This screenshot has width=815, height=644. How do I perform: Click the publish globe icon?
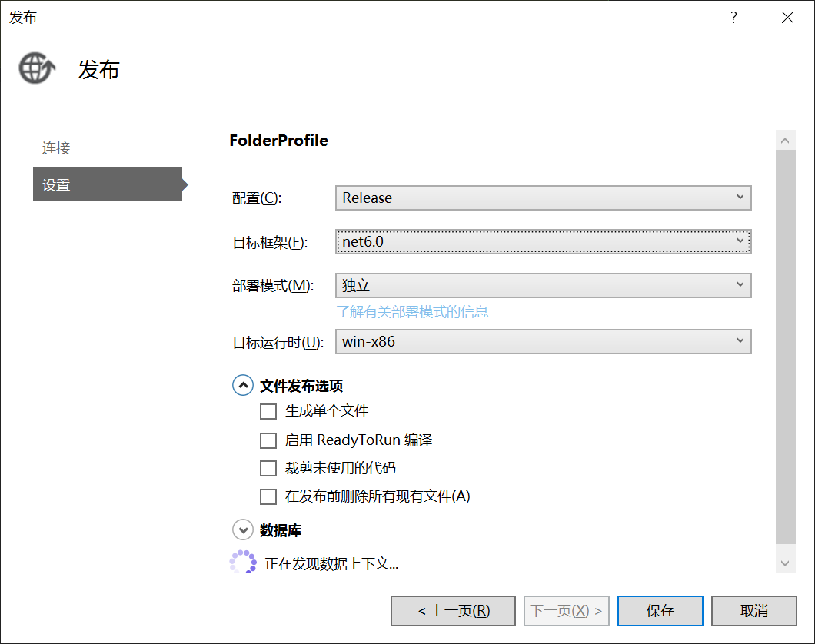click(x=37, y=68)
